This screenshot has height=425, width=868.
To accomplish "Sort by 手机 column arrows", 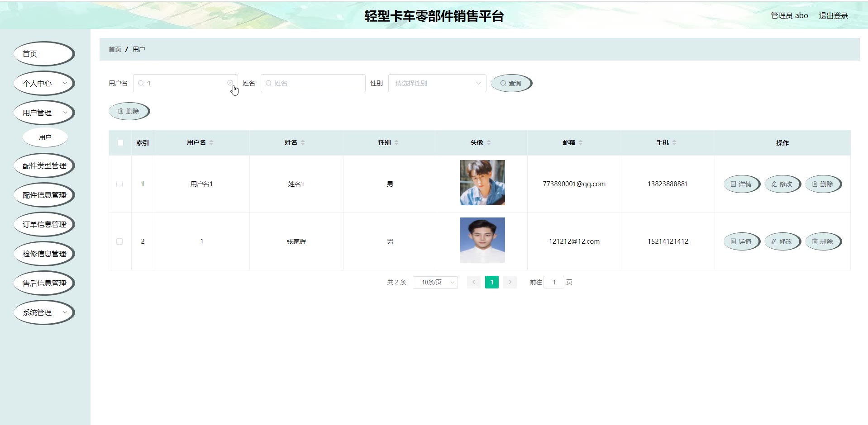I will click(x=674, y=142).
